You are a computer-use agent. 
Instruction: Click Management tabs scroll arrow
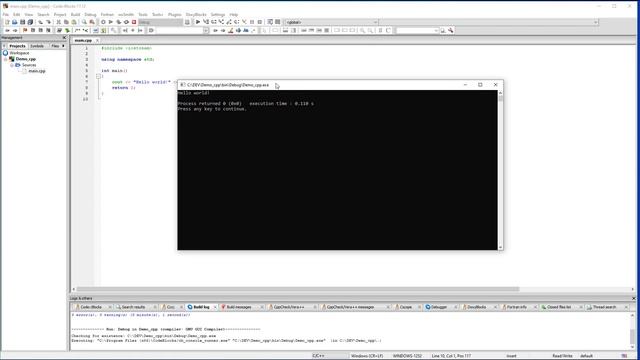click(63, 46)
